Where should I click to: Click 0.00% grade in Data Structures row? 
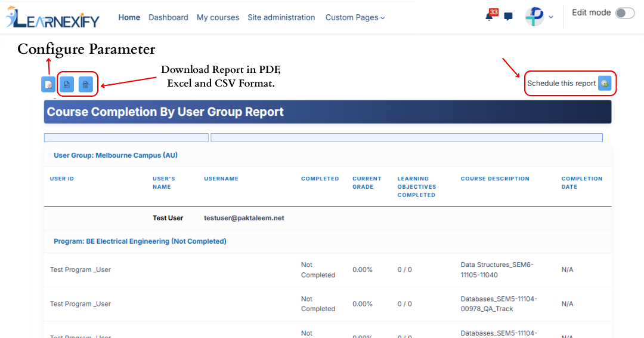point(363,270)
